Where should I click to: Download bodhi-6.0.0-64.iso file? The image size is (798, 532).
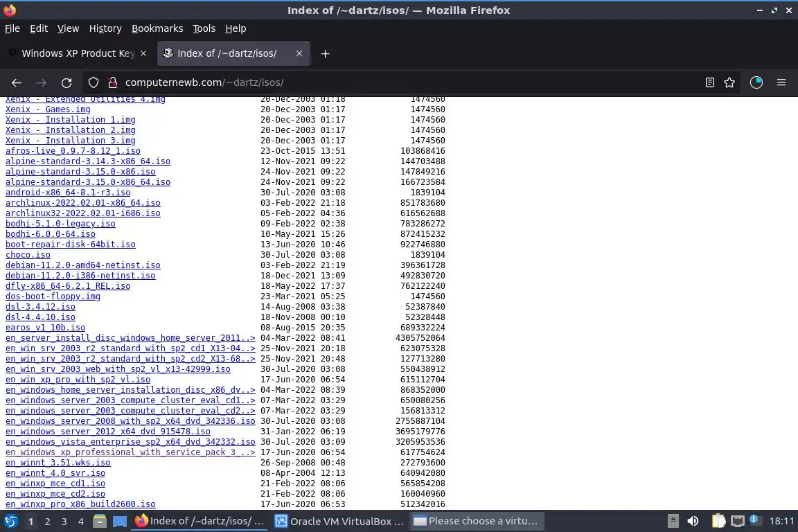(51, 234)
